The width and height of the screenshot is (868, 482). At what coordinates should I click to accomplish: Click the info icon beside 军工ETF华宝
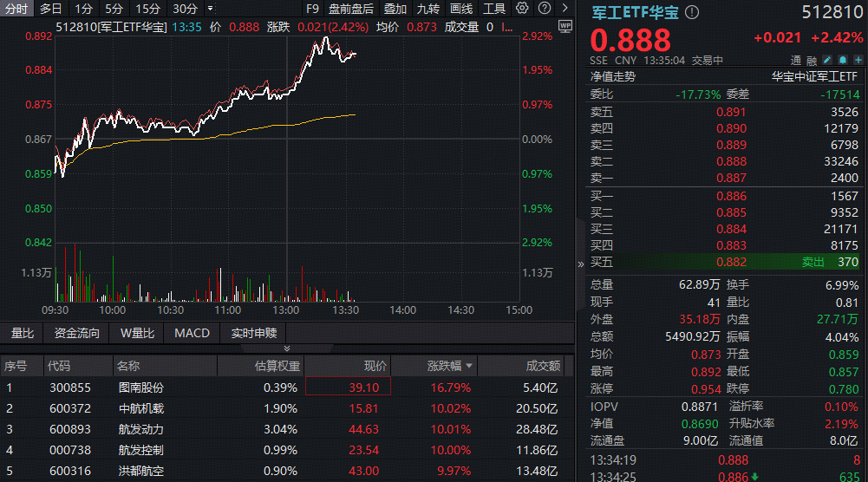coord(691,13)
